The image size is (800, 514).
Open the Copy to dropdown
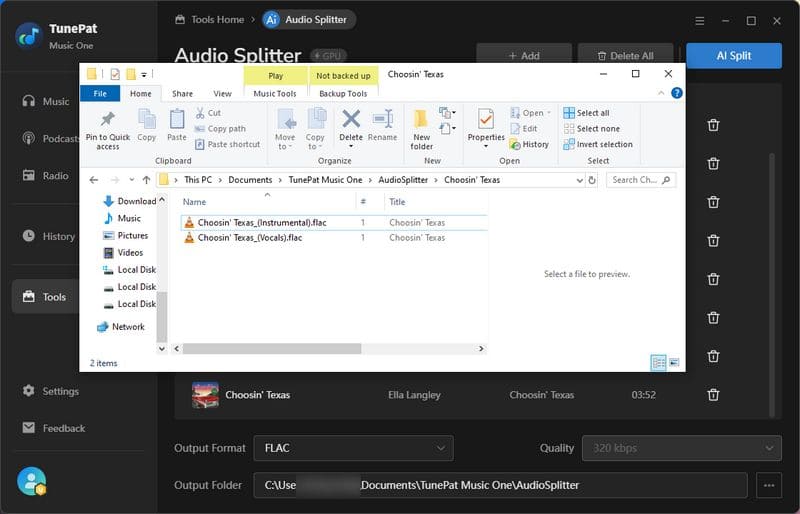coord(315,129)
